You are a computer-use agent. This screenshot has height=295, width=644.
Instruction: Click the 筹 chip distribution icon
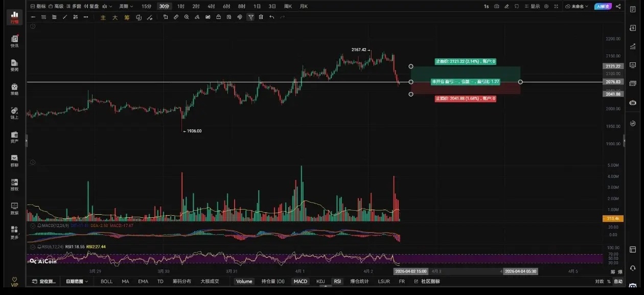pos(127,17)
